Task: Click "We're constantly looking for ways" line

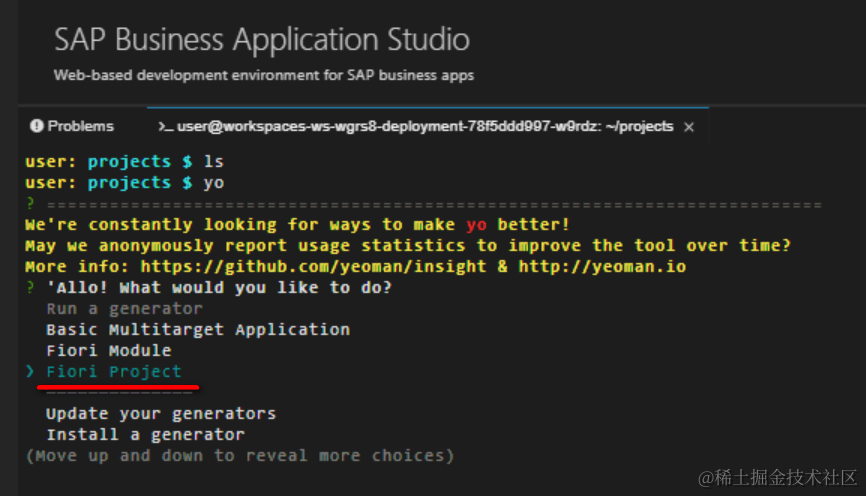Action: click(297, 225)
